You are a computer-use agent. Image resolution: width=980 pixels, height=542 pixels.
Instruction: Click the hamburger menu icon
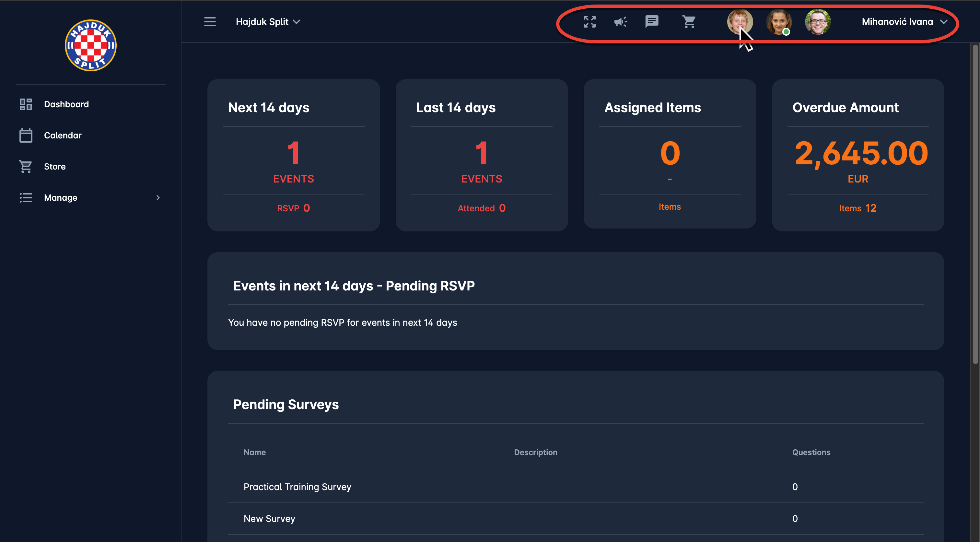click(210, 22)
